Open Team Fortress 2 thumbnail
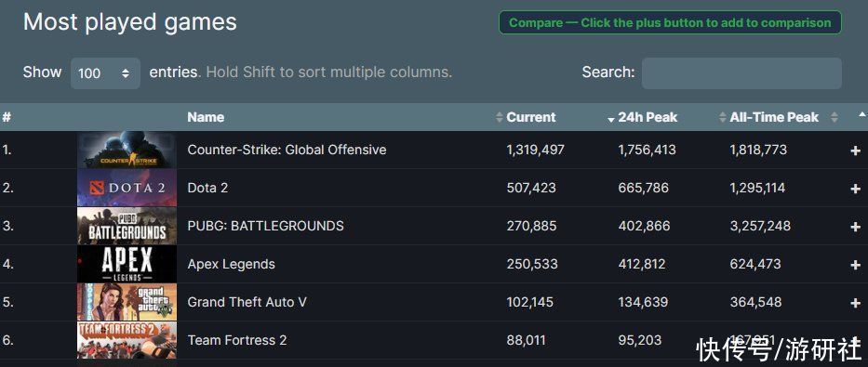The height and width of the screenshot is (367, 868). pyautogui.click(x=127, y=340)
